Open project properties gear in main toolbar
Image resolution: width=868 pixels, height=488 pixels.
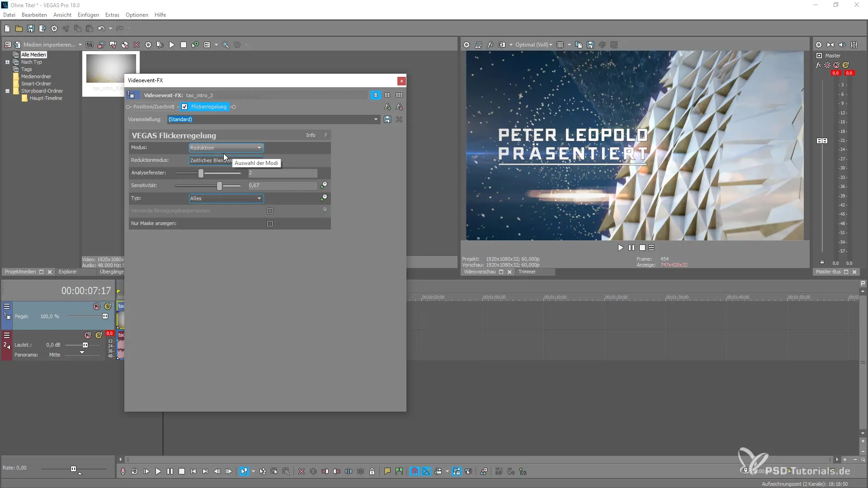(x=54, y=28)
